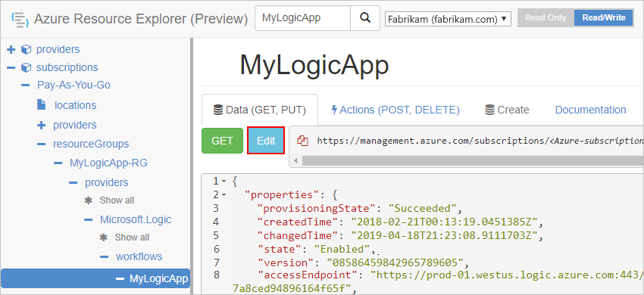Collapse the Pay-As-You-Go subscription
The width and height of the screenshot is (644, 295).
click(26, 85)
